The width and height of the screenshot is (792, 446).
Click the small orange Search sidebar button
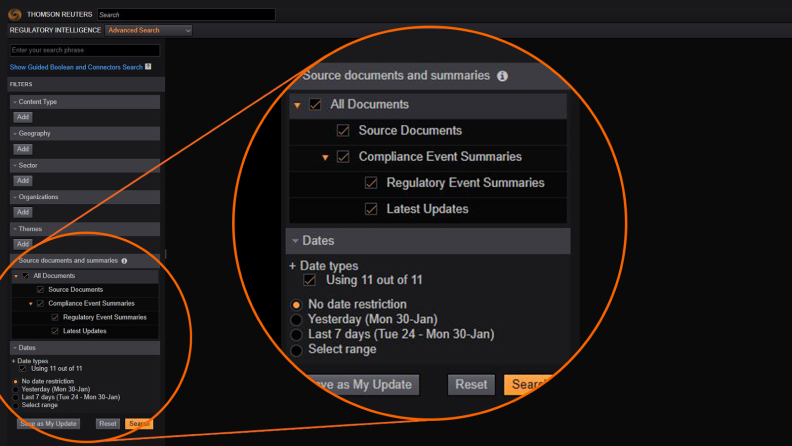pyautogui.click(x=139, y=424)
